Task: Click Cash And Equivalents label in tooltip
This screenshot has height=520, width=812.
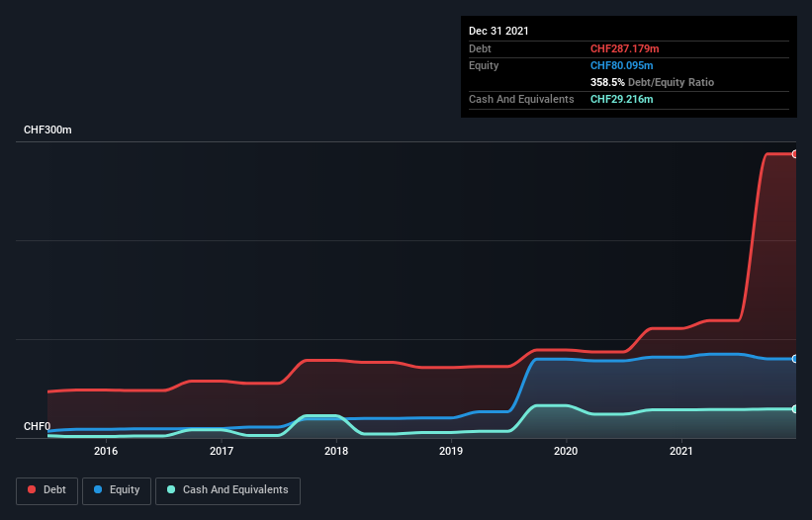Action: click(521, 99)
